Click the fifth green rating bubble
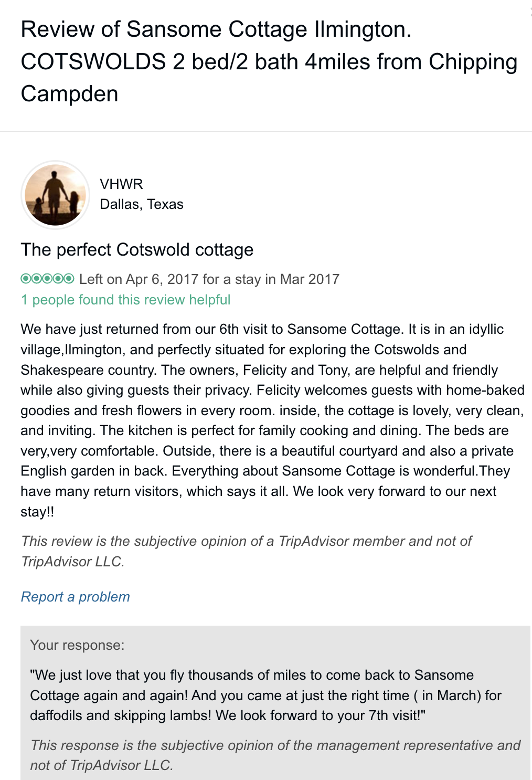The image size is (532, 780). tap(69, 278)
